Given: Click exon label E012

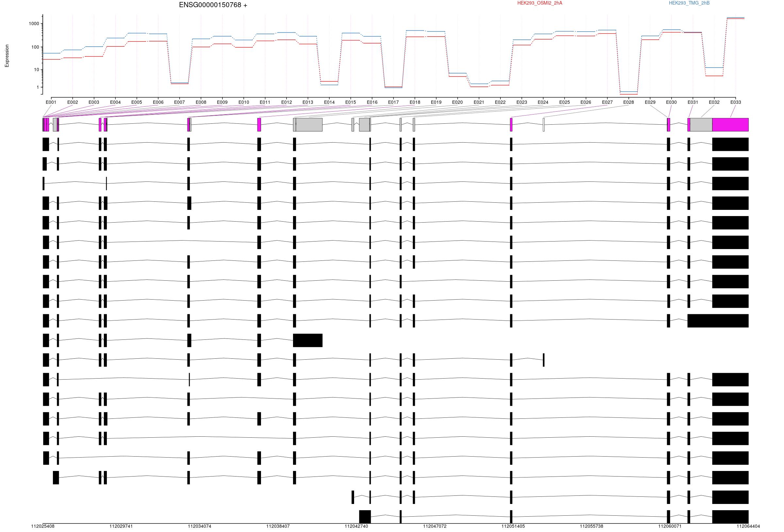Looking at the screenshot, I should [287, 102].
